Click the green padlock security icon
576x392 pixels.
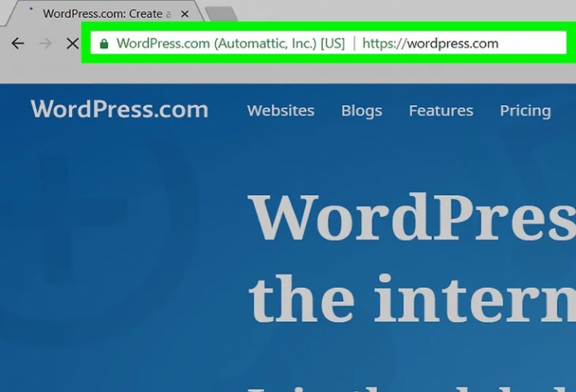103,43
